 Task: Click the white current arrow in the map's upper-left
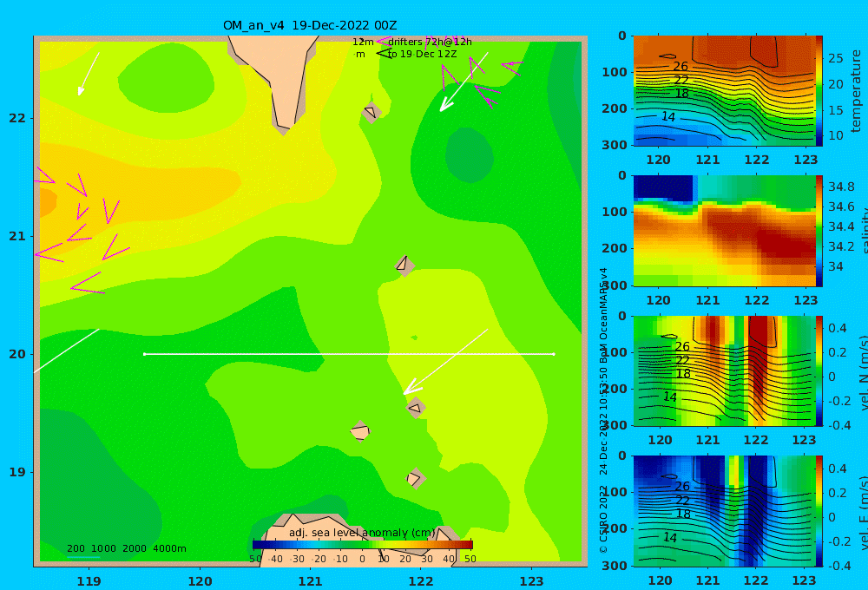click(89, 74)
